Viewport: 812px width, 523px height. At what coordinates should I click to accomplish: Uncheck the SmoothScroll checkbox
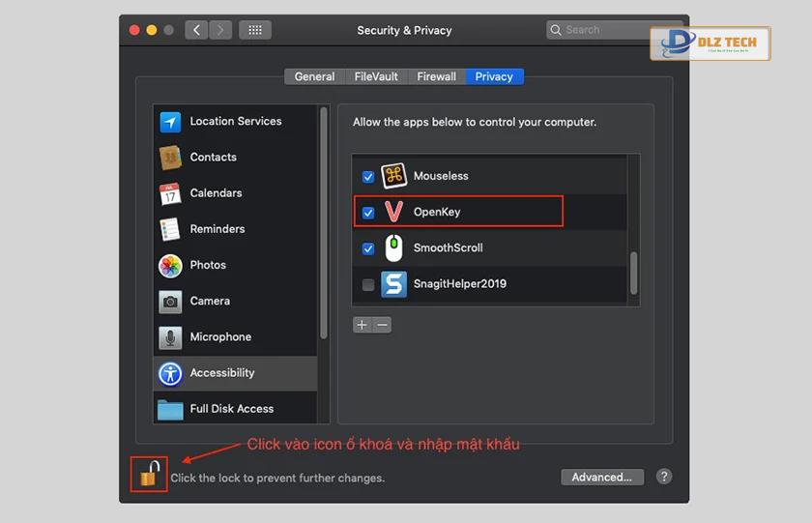pyautogui.click(x=368, y=248)
